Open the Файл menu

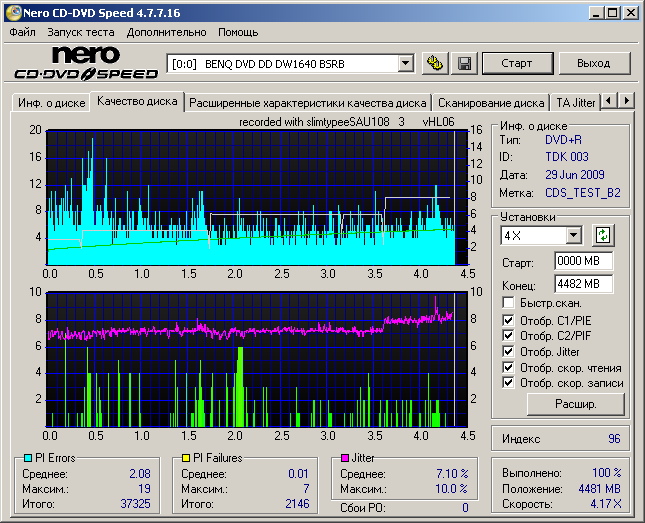coord(22,32)
